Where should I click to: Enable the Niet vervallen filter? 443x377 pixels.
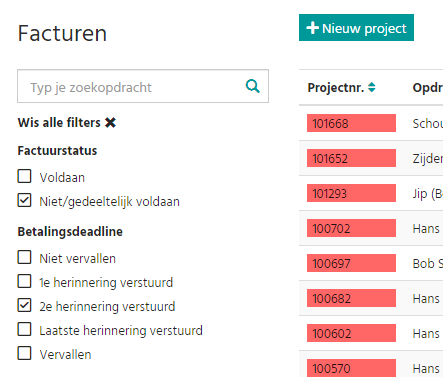pyautogui.click(x=24, y=257)
